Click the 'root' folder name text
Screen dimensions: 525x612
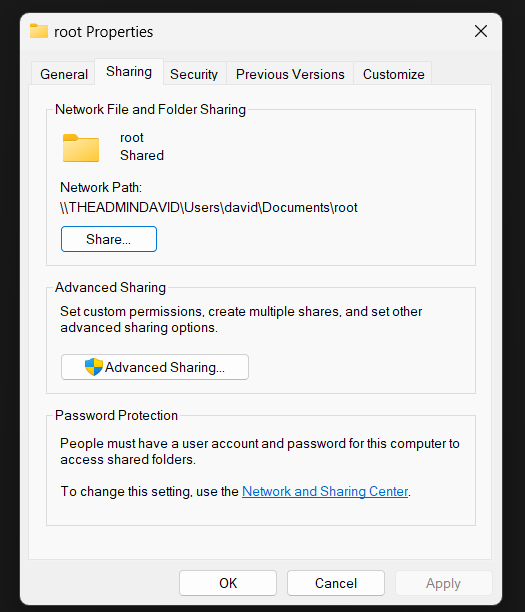132,138
